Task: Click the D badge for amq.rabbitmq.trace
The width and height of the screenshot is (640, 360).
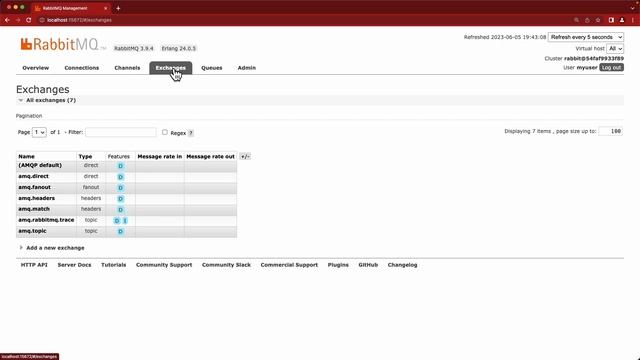Action: pos(117,220)
